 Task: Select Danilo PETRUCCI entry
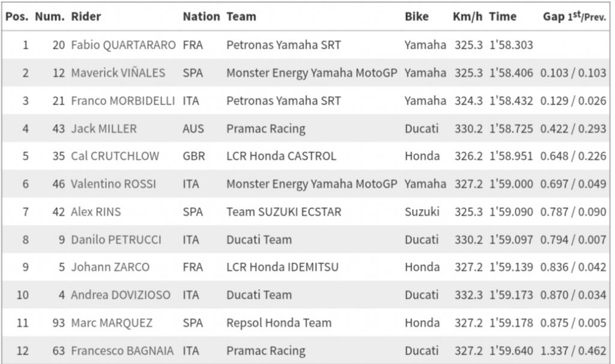116,240
